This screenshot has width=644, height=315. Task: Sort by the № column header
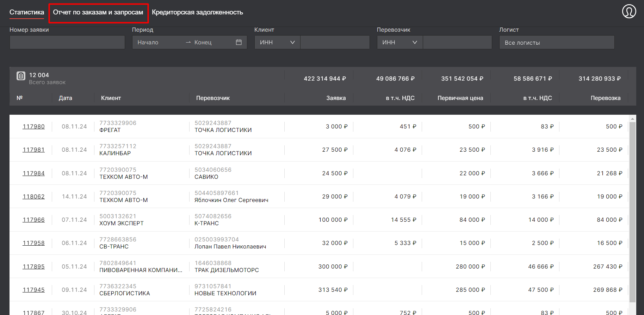coord(20,98)
